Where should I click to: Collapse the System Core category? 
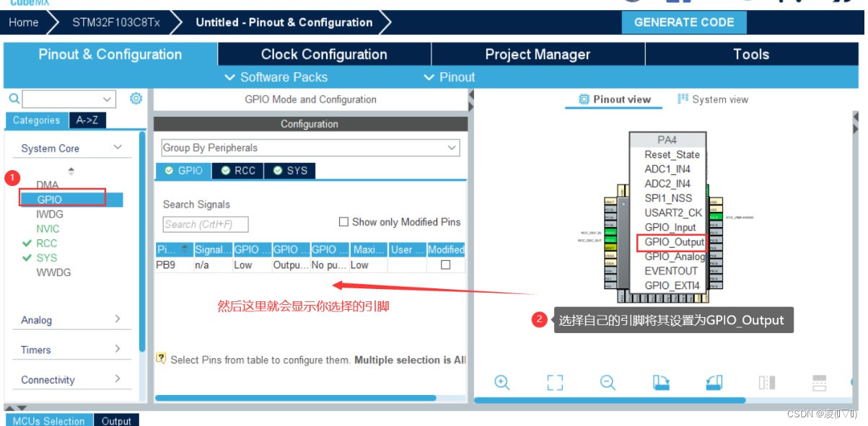click(x=118, y=148)
